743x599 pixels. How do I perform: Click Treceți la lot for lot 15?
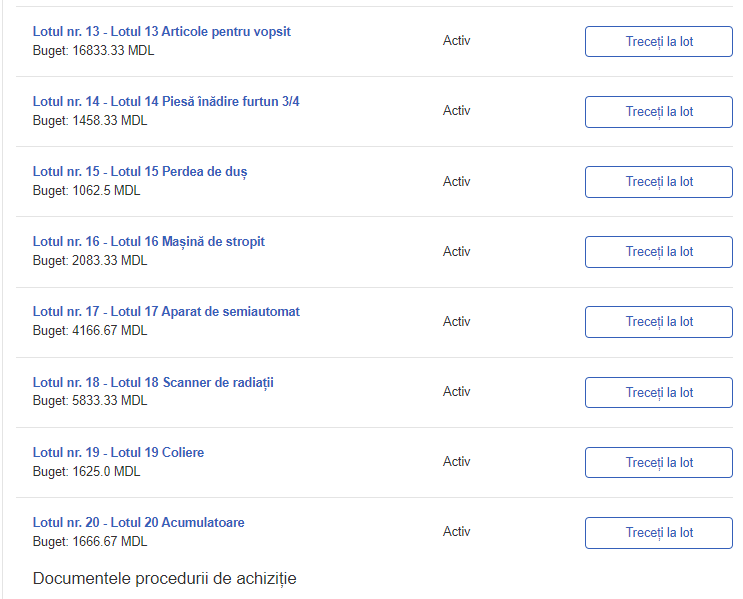pyautogui.click(x=659, y=182)
